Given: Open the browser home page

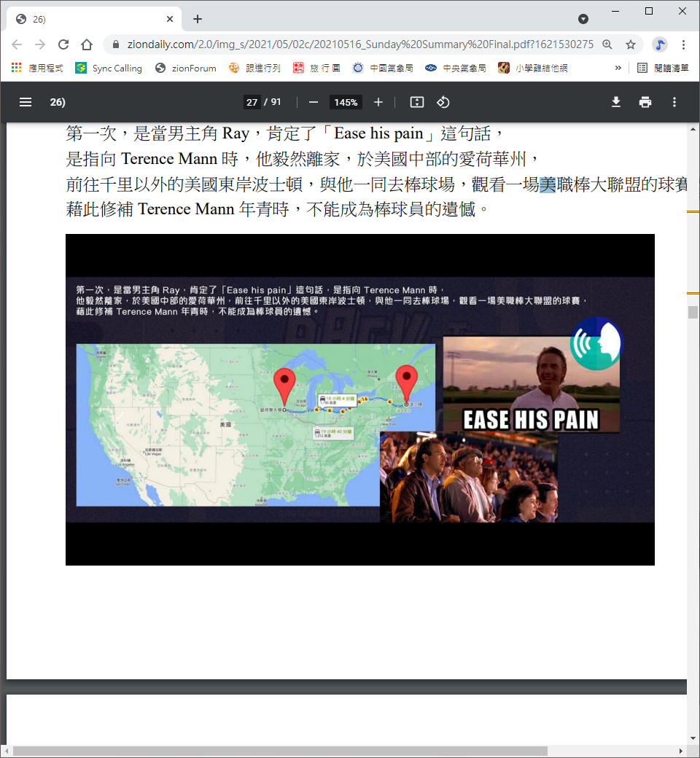Looking at the screenshot, I should coord(87,44).
